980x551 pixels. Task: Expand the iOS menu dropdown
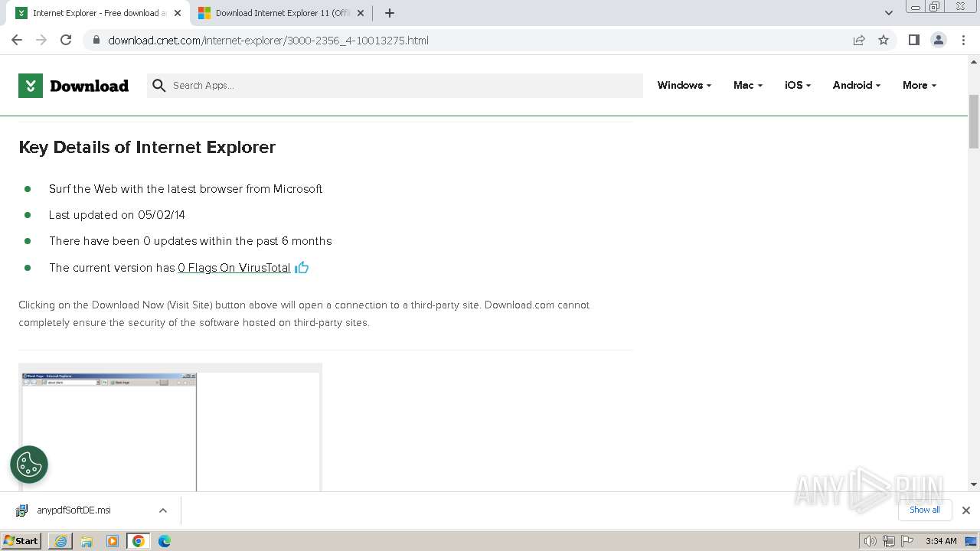[798, 85]
